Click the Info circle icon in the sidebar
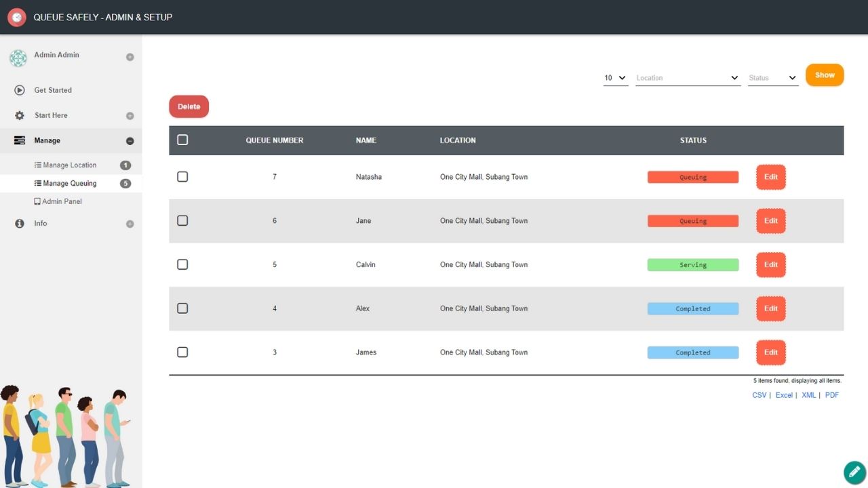The height and width of the screenshot is (488, 868). point(20,224)
